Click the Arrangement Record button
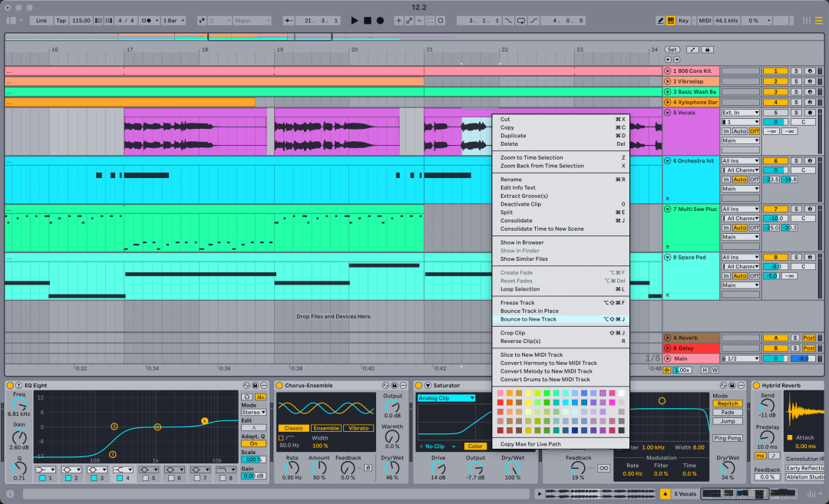The height and width of the screenshot is (504, 829). (380, 21)
